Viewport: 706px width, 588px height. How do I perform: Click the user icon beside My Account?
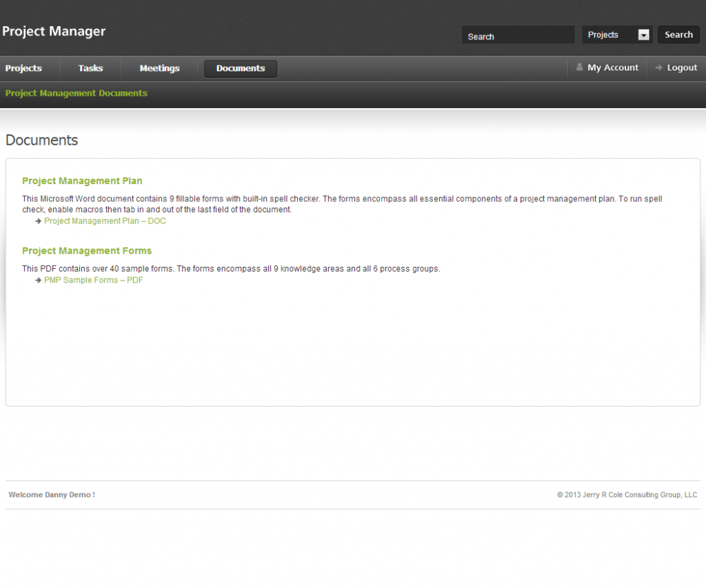[x=579, y=68]
